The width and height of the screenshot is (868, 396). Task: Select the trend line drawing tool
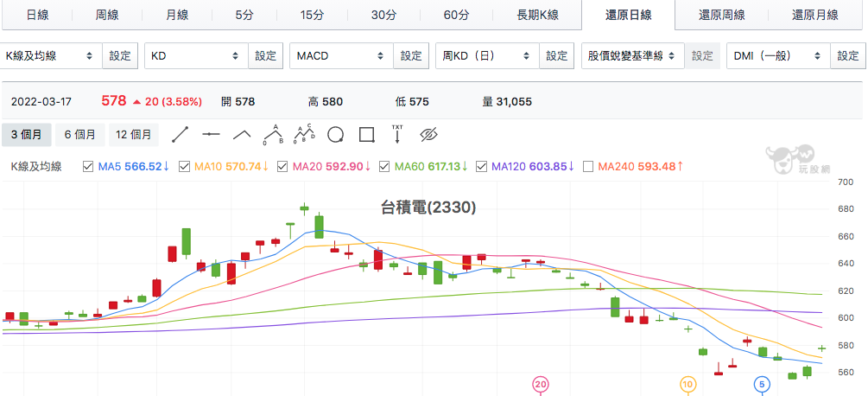[x=180, y=135]
